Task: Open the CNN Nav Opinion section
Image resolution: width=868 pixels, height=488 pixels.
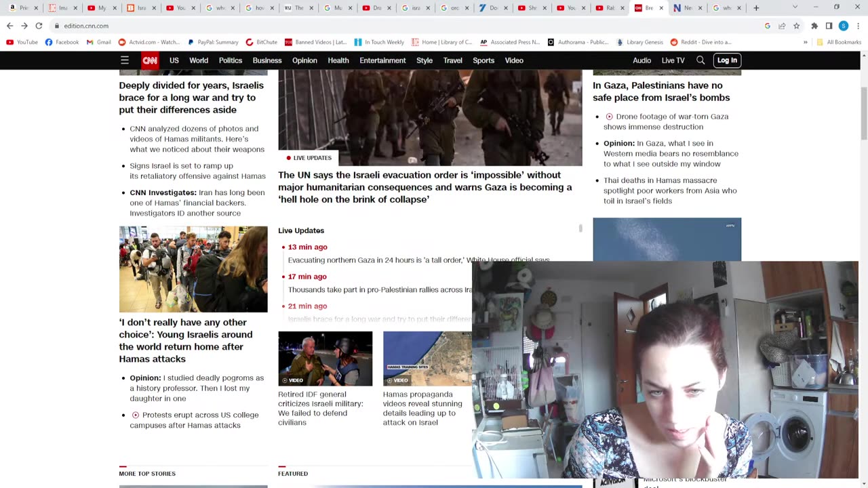Action: (304, 60)
